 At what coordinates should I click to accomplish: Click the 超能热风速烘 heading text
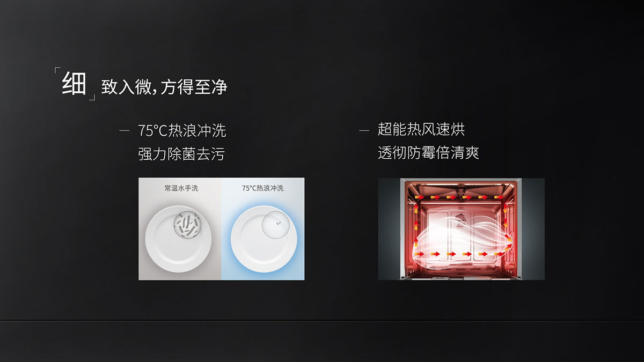click(421, 129)
